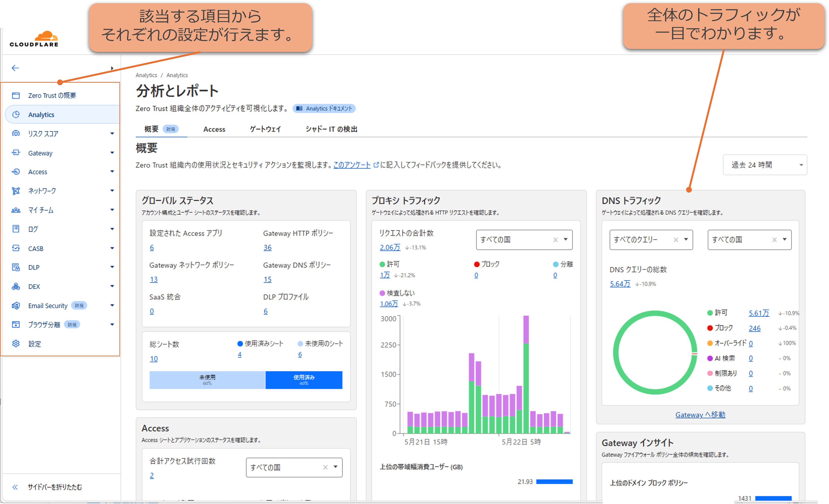Screen dimensions: 829x504
Task: Click the DEX sidebar icon
Action: (16, 287)
